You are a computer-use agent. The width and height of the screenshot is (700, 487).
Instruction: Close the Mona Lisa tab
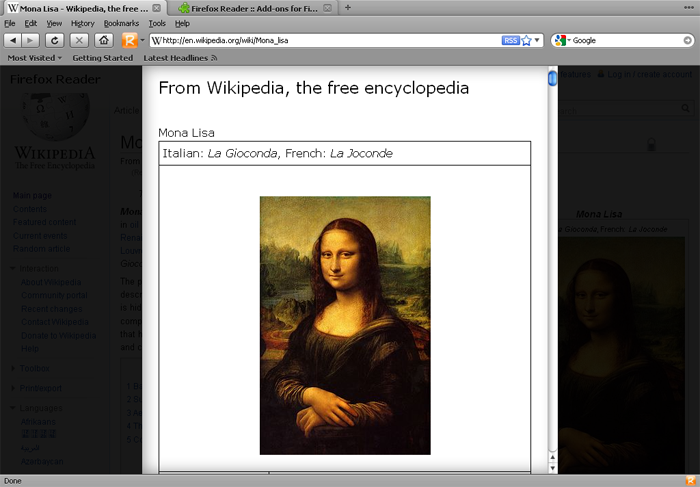(x=157, y=8)
